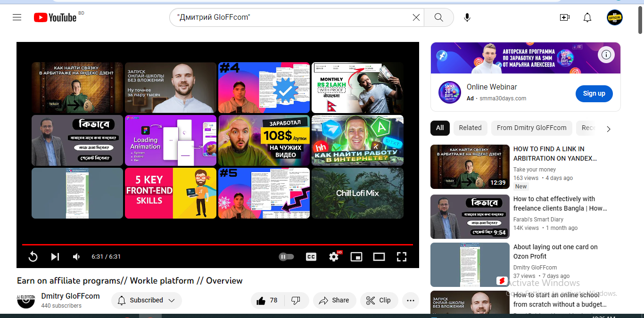
Task: Click the magnifier search button
Action: click(439, 17)
